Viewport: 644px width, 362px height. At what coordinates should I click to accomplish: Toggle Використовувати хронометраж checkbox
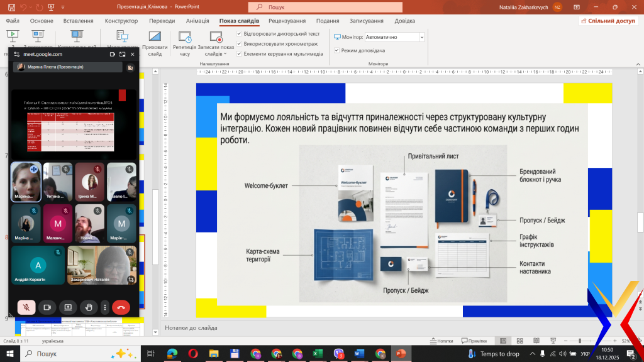coord(240,44)
